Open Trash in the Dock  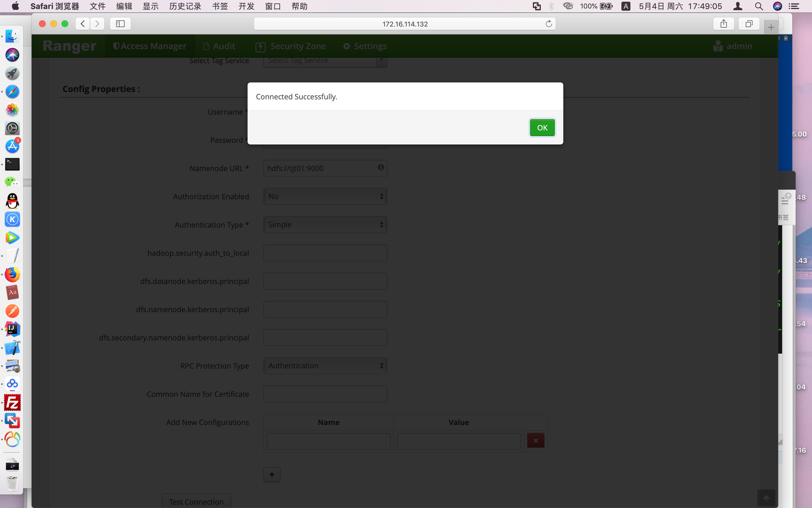click(x=12, y=483)
